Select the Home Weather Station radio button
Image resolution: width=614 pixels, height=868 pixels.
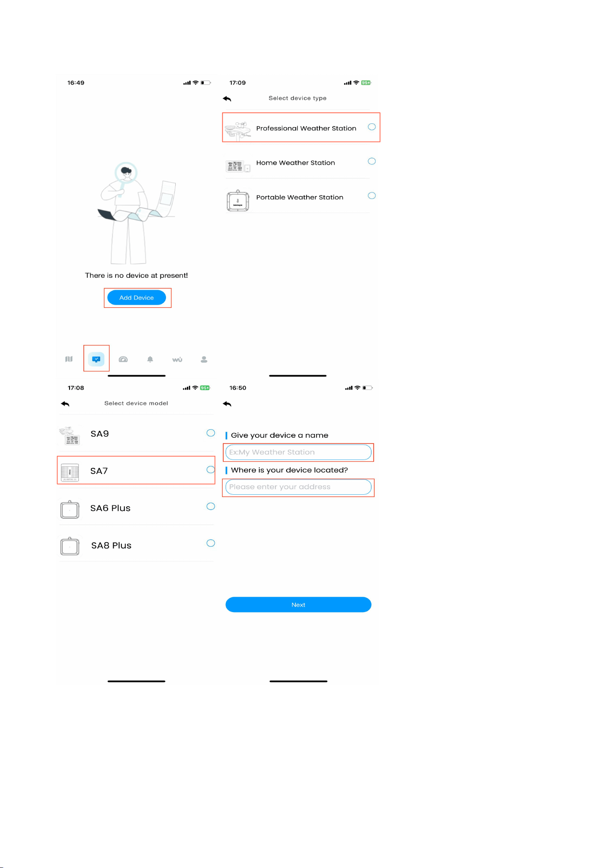tap(371, 161)
